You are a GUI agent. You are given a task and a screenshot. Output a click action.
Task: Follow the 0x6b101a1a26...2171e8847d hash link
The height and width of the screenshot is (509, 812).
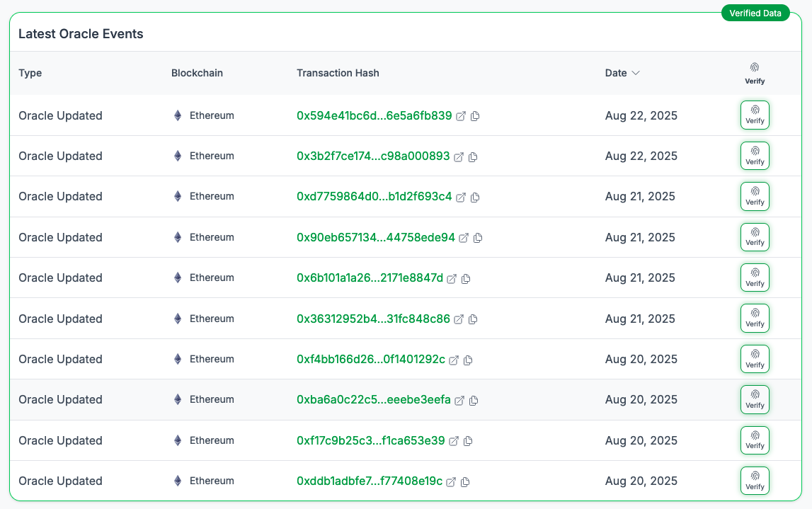[x=370, y=278]
